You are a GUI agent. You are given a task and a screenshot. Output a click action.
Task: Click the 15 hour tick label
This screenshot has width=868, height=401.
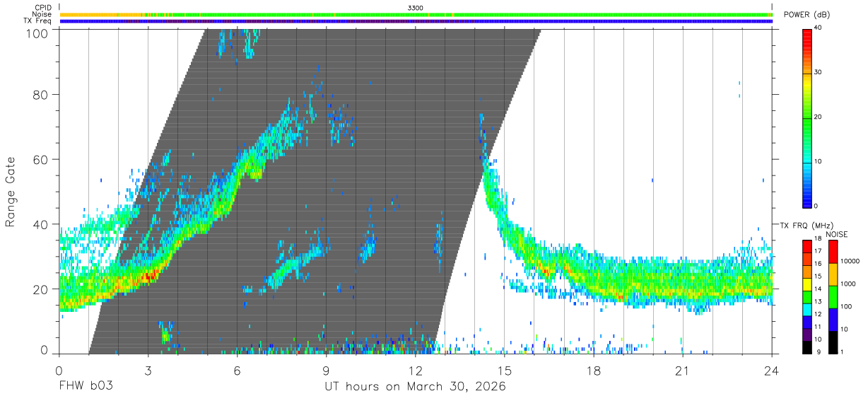(x=505, y=370)
